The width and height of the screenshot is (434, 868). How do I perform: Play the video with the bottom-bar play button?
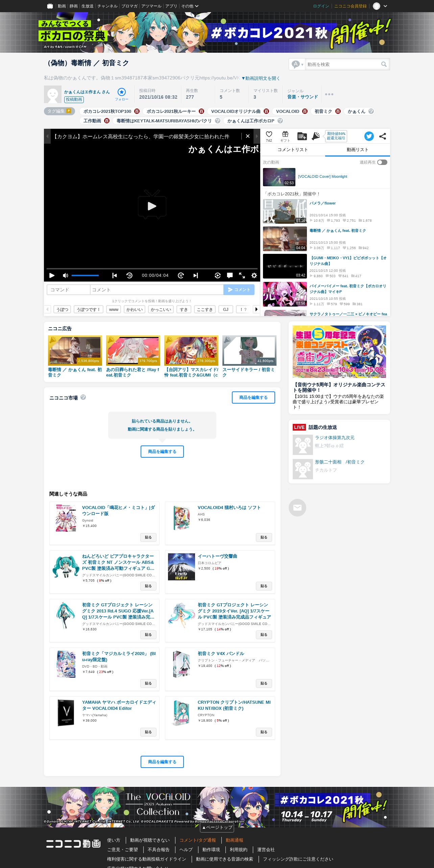coord(52,275)
